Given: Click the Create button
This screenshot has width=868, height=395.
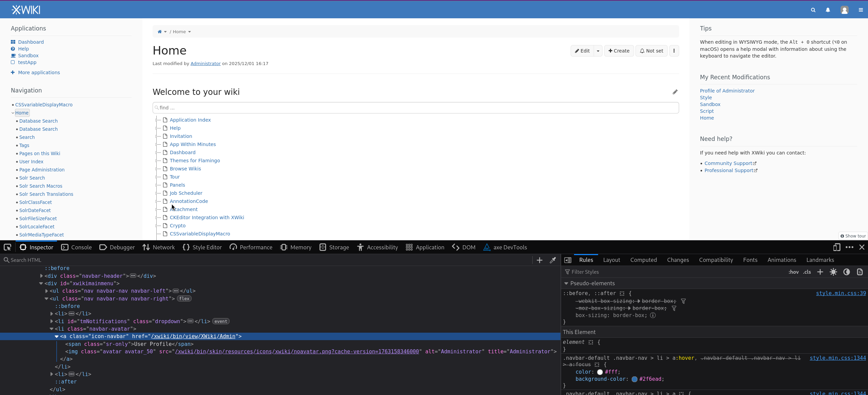Looking at the screenshot, I should (619, 51).
